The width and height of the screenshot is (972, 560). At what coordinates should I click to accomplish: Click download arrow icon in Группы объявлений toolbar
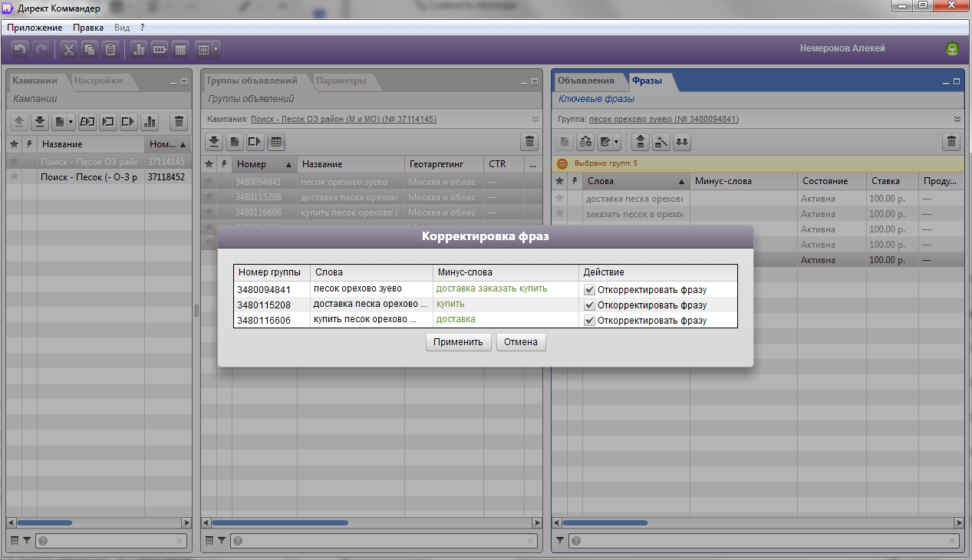click(x=215, y=141)
